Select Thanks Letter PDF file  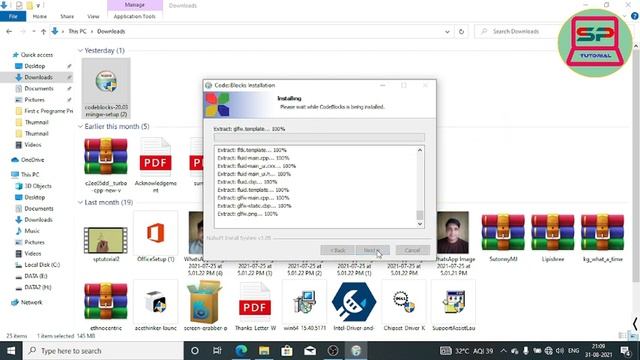click(x=255, y=305)
